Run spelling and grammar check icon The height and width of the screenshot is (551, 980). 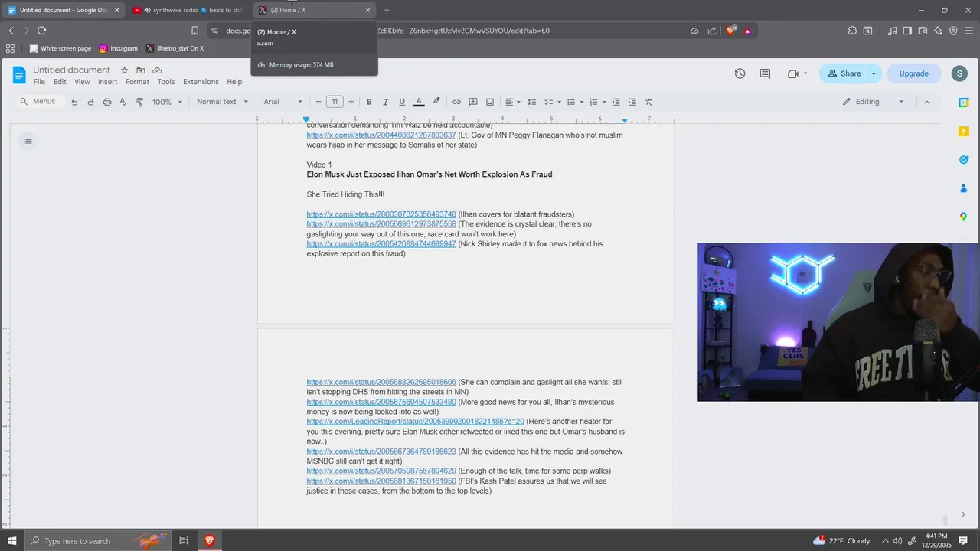(123, 102)
